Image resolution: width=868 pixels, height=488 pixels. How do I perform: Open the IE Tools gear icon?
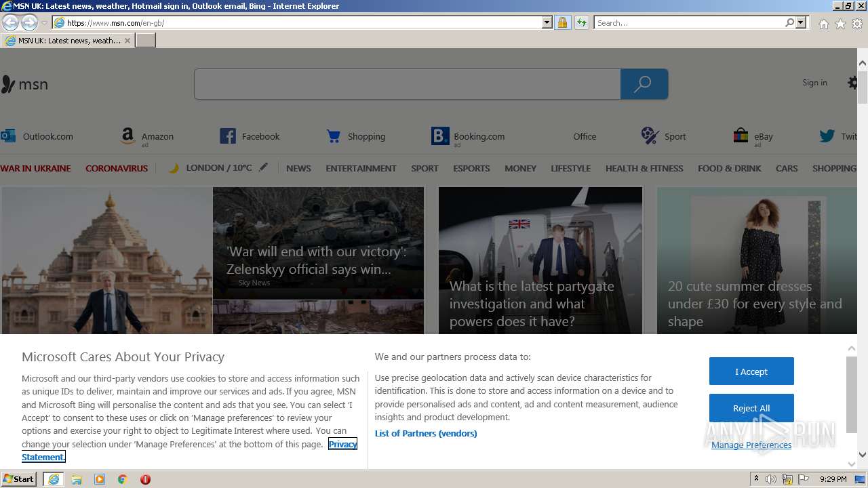pos(857,24)
